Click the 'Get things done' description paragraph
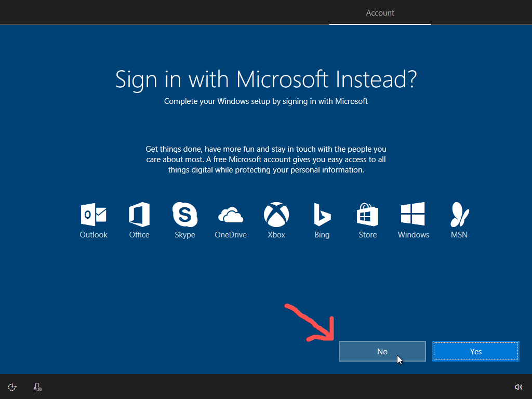This screenshot has width=532, height=399. pyautogui.click(x=266, y=159)
